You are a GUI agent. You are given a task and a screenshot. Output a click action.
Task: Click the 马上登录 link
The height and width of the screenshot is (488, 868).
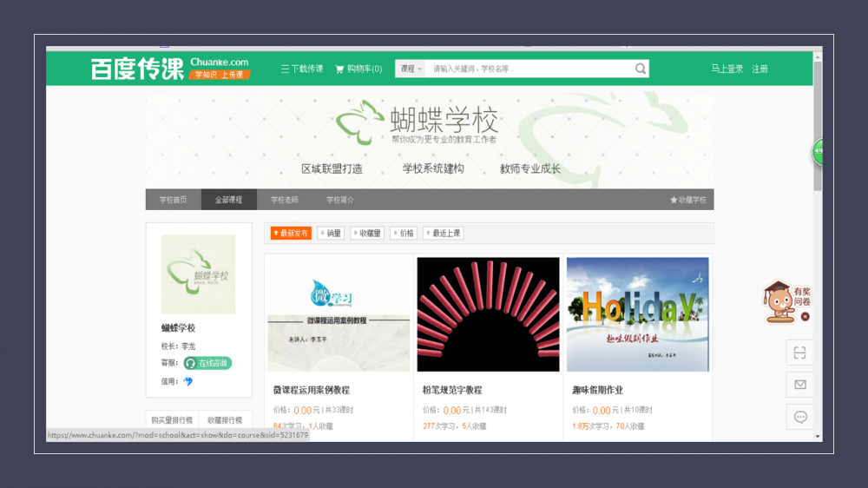pos(727,69)
